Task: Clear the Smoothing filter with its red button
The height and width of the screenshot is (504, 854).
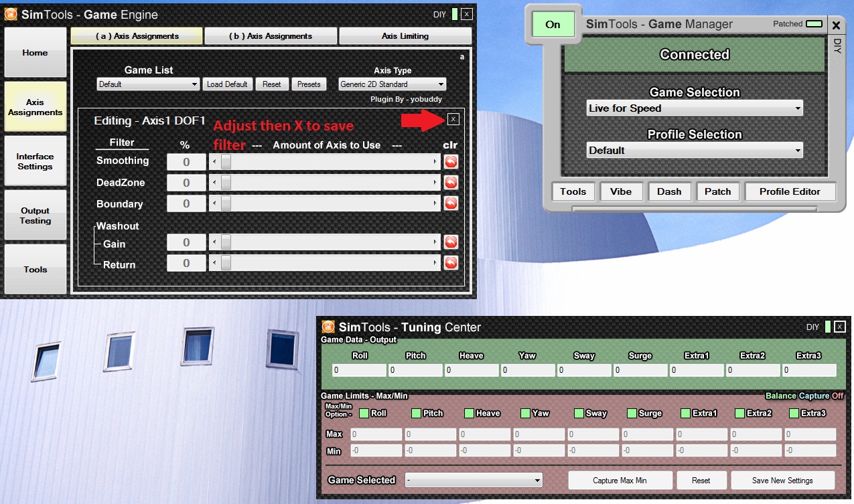Action: click(x=451, y=161)
